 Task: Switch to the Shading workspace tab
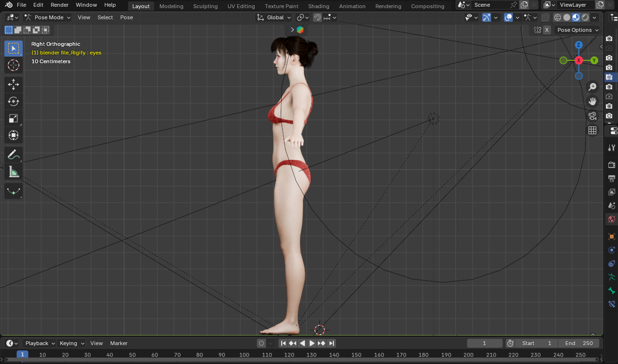pyautogui.click(x=319, y=6)
